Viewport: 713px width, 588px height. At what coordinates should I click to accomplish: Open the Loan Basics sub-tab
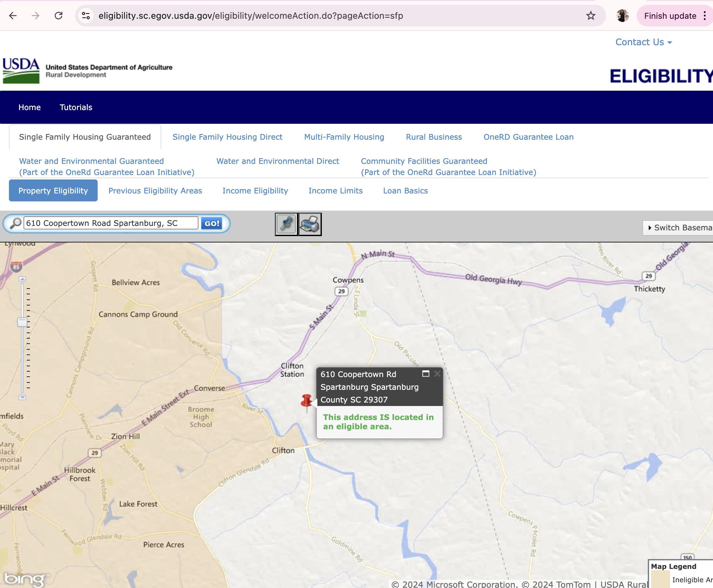tap(405, 191)
